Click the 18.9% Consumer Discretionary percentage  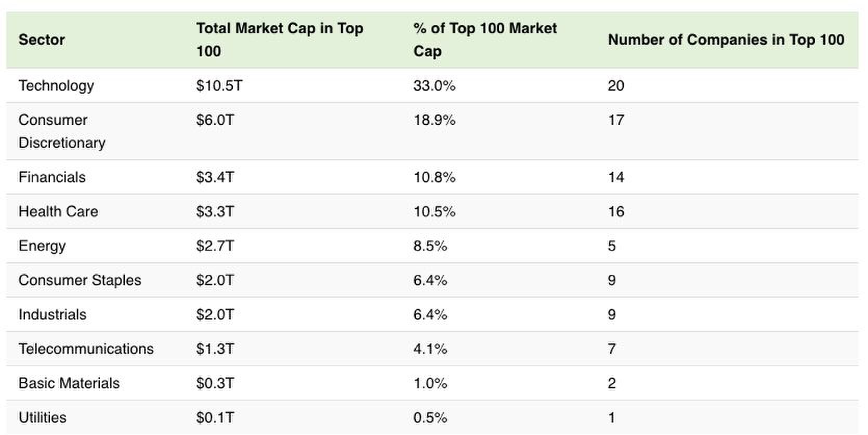point(434,120)
